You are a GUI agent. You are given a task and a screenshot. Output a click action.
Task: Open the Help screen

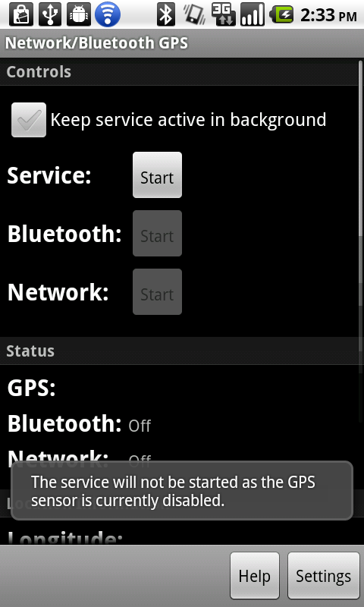pyautogui.click(x=255, y=576)
